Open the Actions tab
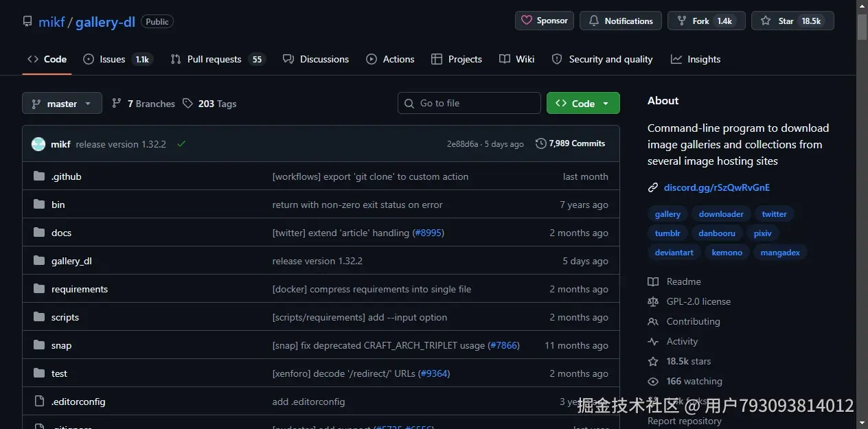The width and height of the screenshot is (868, 429). pos(391,59)
